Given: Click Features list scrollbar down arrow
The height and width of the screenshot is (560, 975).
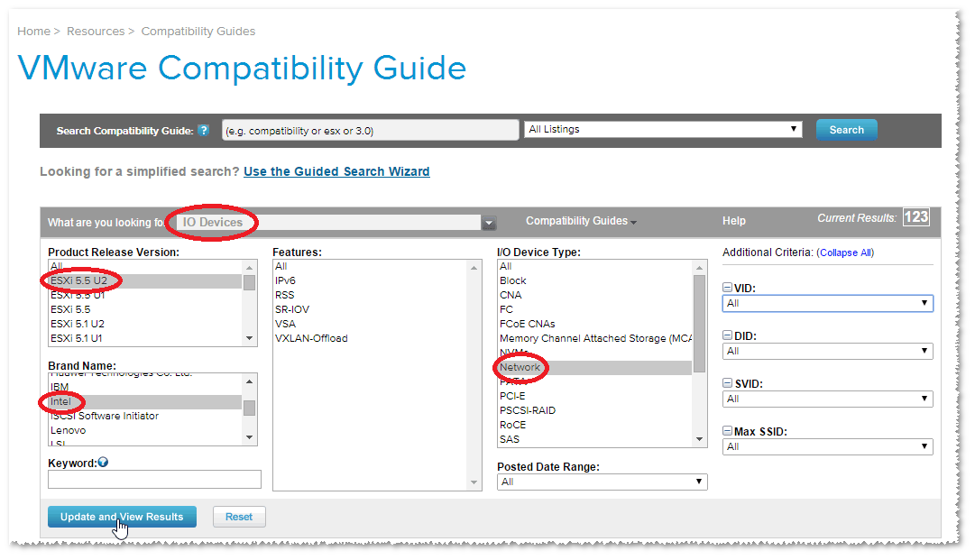Looking at the screenshot, I should coord(474,482).
